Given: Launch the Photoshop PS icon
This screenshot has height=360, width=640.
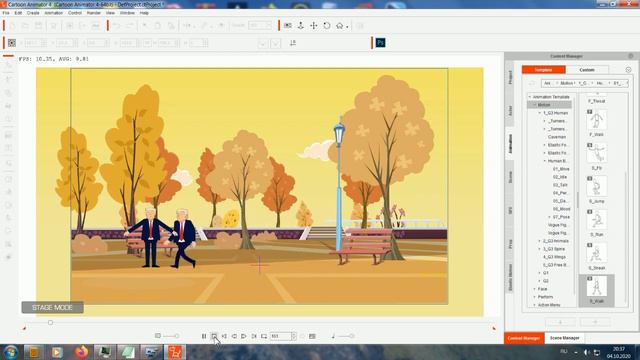Looking at the screenshot, I should (380, 42).
